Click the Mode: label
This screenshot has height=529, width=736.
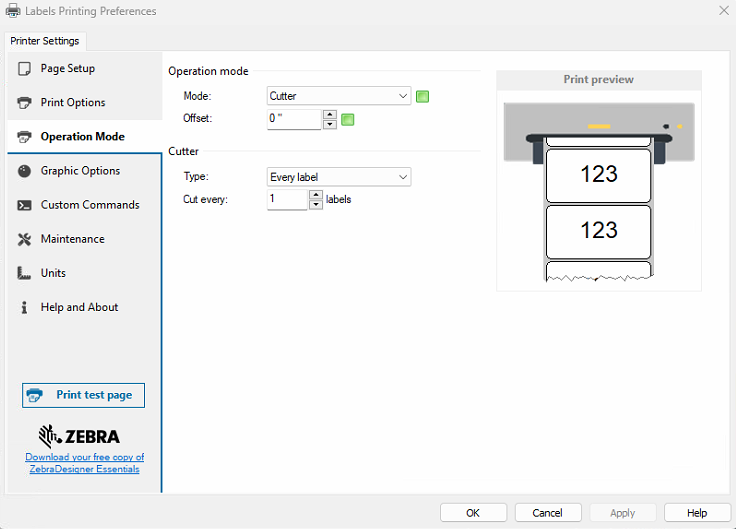point(197,96)
